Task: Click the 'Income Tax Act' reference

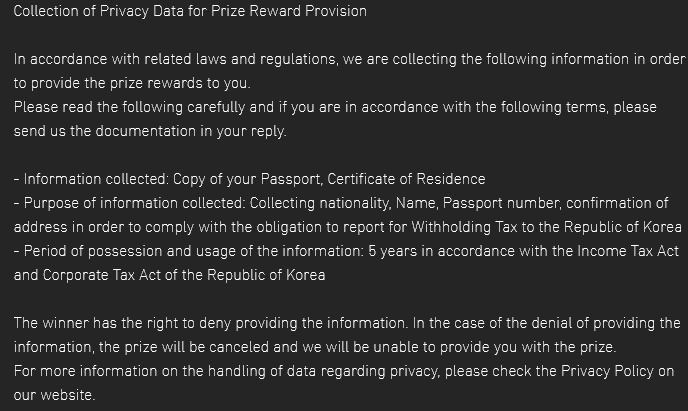Action: coord(628,251)
